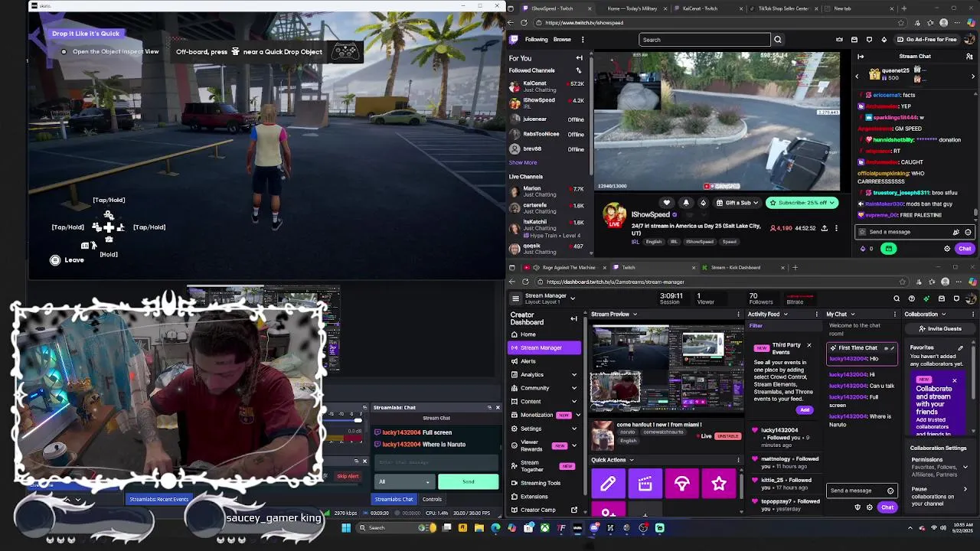Open dashboard help question mark icon
980x551 pixels.
pyautogui.click(x=911, y=298)
